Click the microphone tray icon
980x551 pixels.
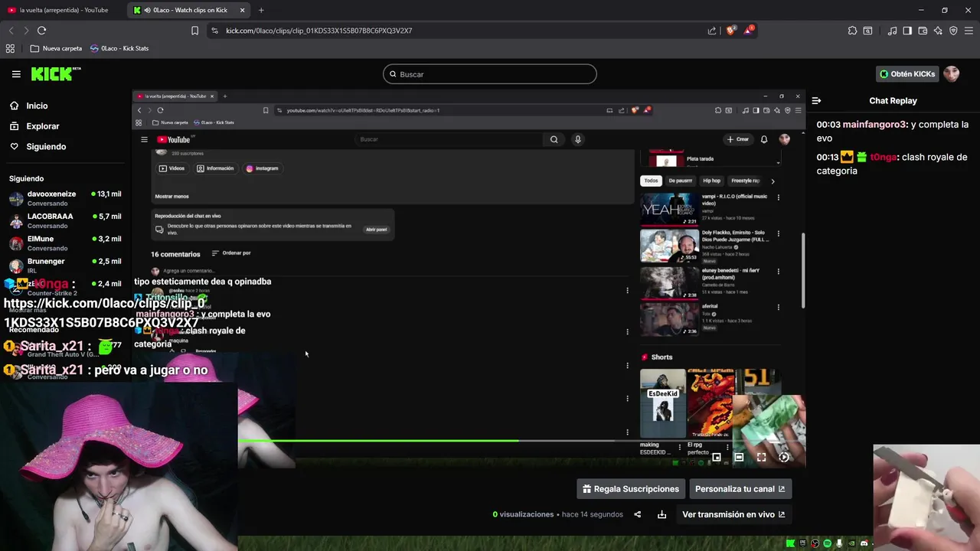coord(840,543)
